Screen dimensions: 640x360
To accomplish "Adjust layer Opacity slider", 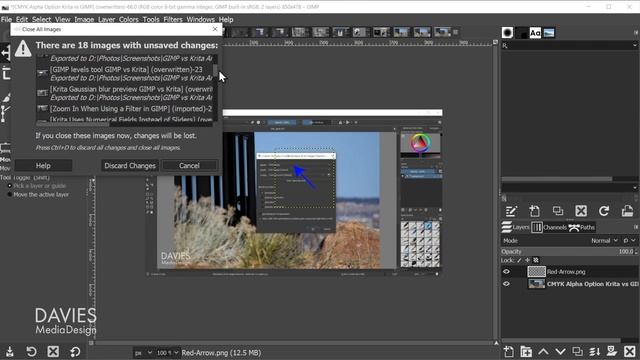I will [x=567, y=251].
